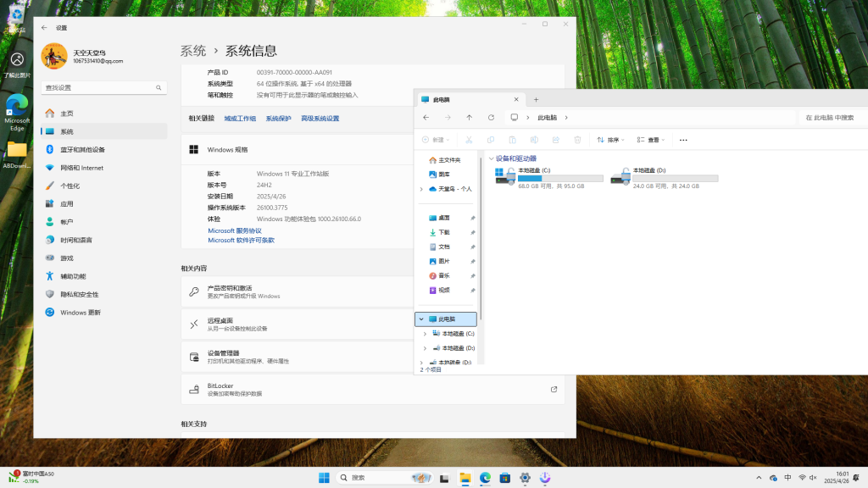This screenshot has height=488, width=868.
Task: Click the 系统保护 link
Action: coord(278,119)
